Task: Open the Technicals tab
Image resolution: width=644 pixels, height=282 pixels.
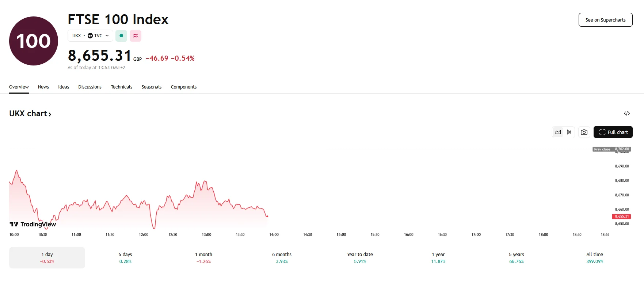Action: [x=122, y=87]
